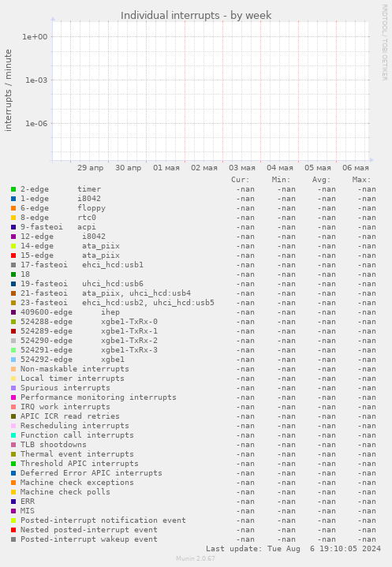Click the blue swatch for 1-edge i8042

(13, 199)
